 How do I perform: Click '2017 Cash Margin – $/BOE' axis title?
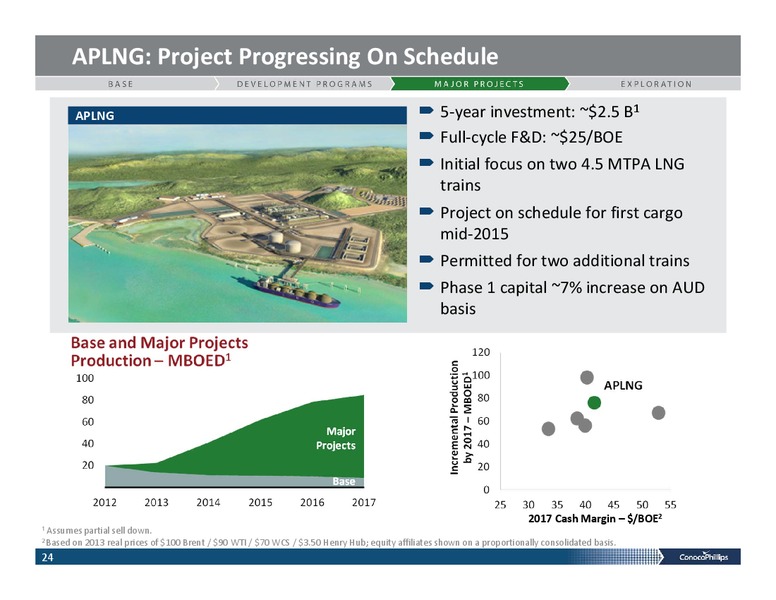(x=595, y=518)
